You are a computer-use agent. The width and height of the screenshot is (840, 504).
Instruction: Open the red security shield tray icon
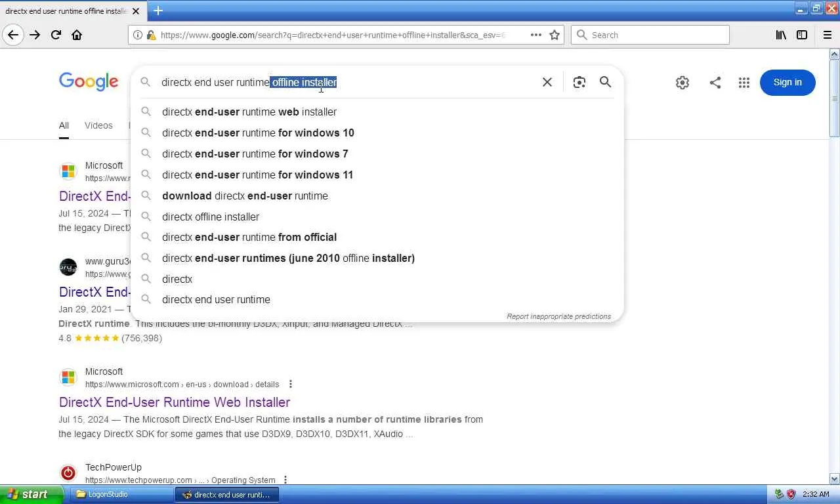click(x=791, y=494)
